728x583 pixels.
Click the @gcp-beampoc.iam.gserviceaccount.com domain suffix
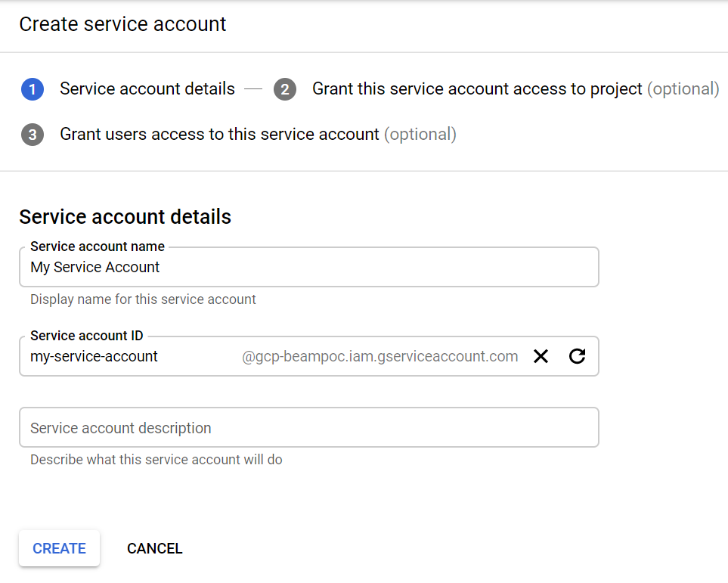coord(379,356)
